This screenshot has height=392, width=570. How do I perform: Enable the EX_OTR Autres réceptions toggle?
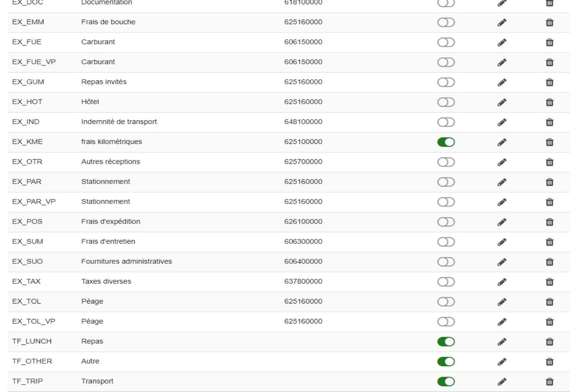pos(446,162)
